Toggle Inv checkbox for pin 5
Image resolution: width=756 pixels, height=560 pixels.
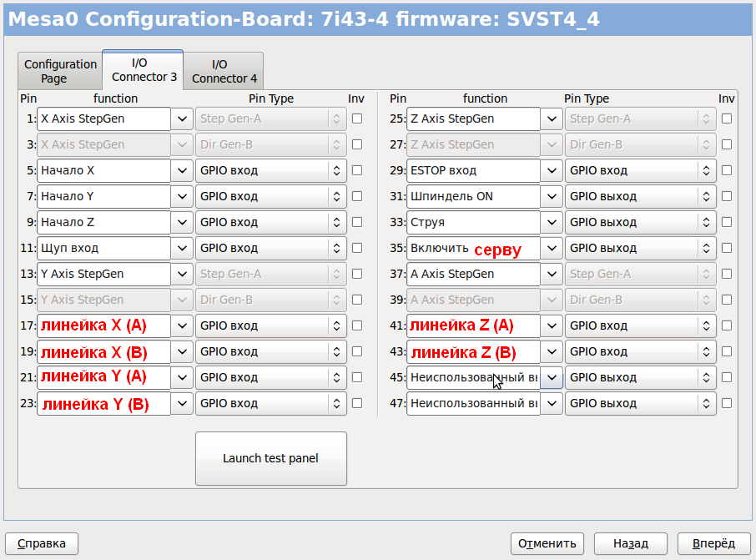tap(357, 170)
